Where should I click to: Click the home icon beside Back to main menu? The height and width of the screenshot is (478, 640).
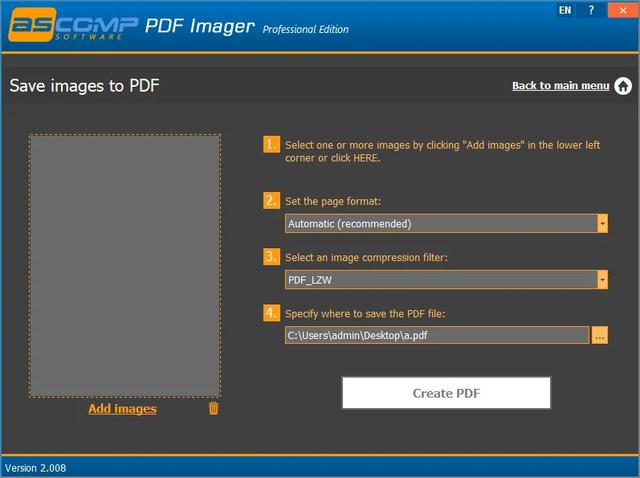click(x=623, y=86)
